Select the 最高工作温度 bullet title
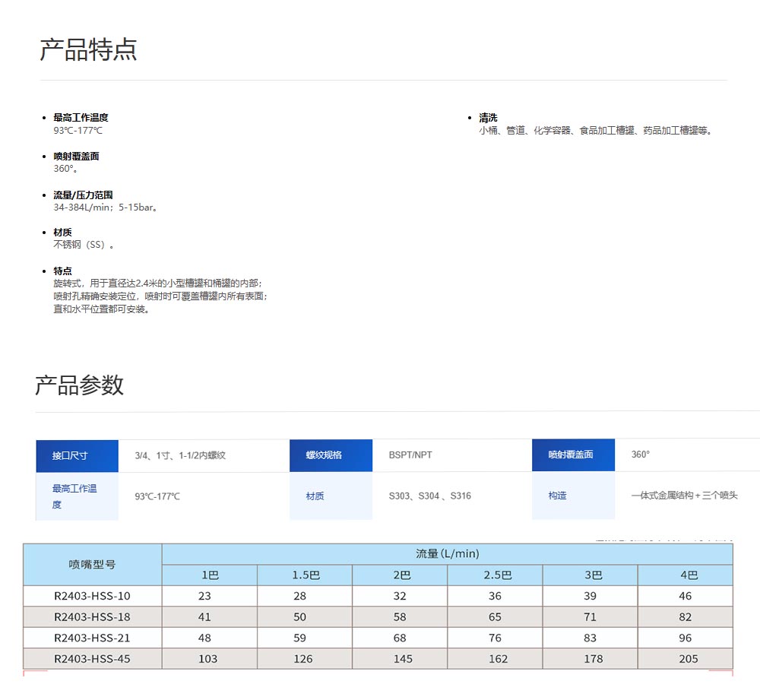Viewport: 760px width, 700px height. (x=81, y=118)
